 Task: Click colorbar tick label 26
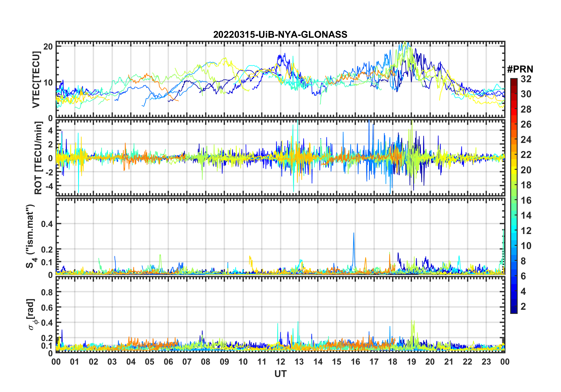click(x=526, y=124)
